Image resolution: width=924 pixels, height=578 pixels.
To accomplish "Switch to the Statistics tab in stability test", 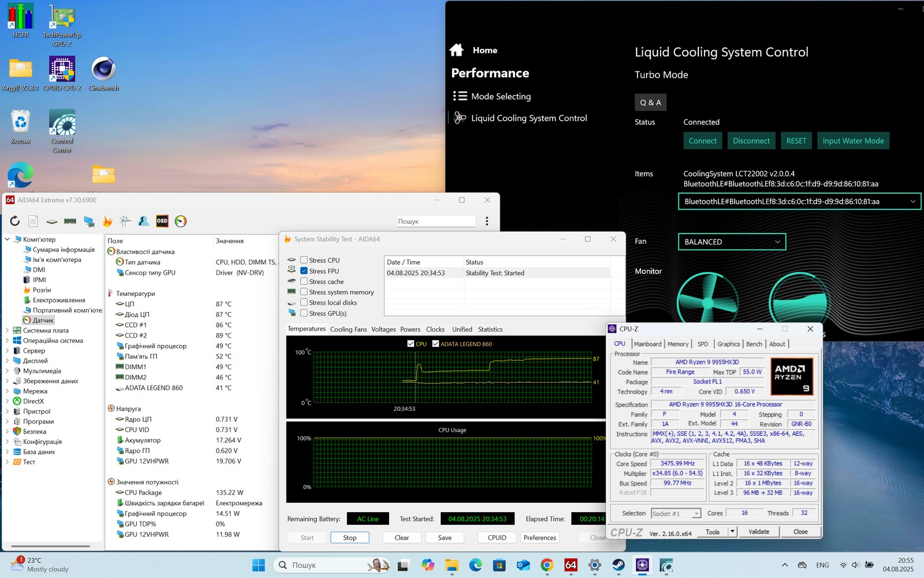I will pyautogui.click(x=490, y=329).
